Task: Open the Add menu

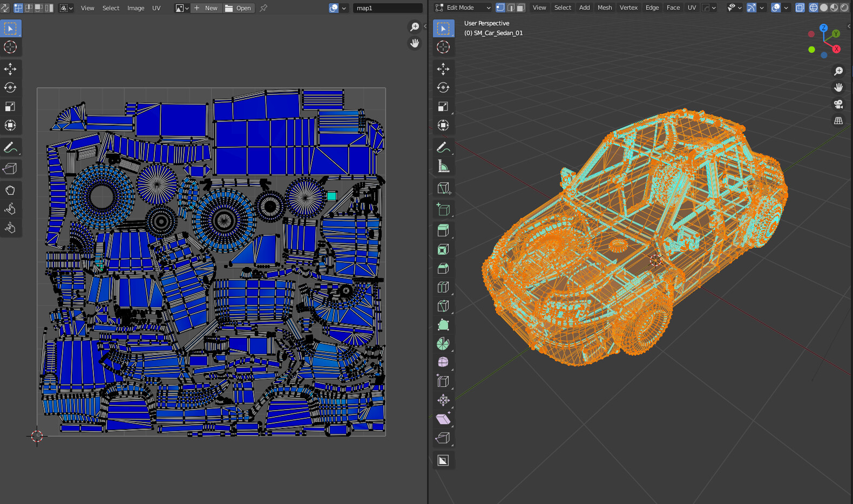Action: click(584, 8)
